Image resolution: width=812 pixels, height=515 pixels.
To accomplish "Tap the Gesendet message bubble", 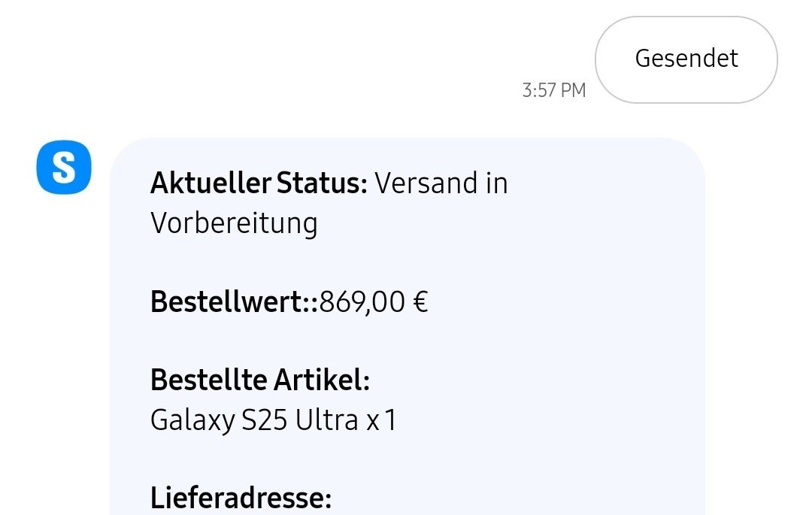I will [686, 59].
